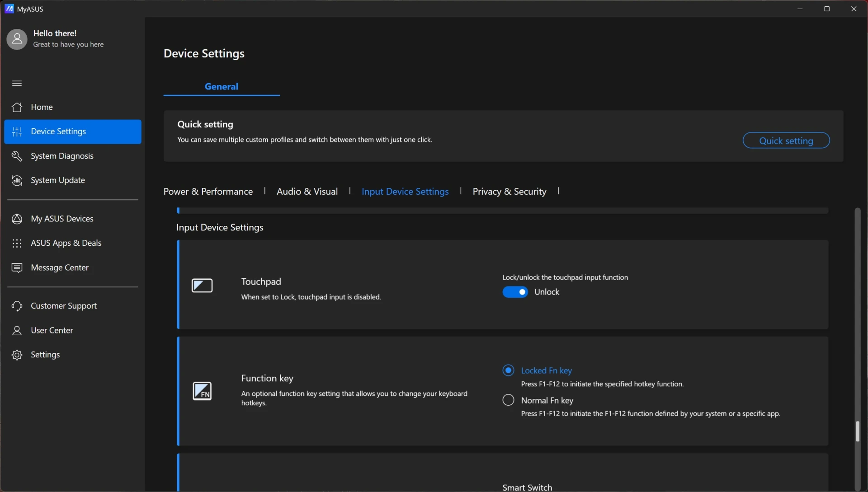Open System Update from the sidebar

click(73, 180)
